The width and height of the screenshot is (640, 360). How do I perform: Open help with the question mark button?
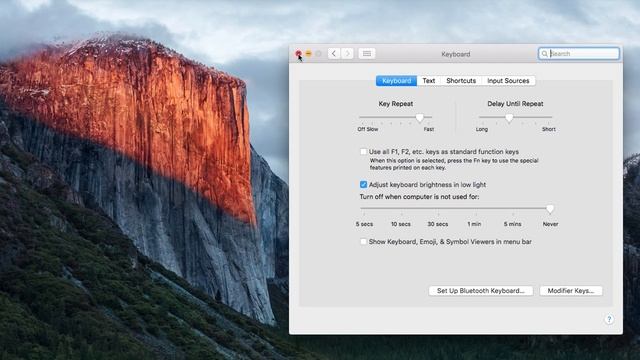tap(609, 319)
